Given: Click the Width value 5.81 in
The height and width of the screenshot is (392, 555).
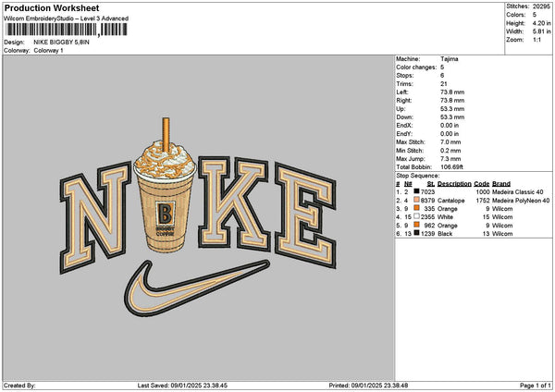Looking at the screenshot, I should 541,31.
